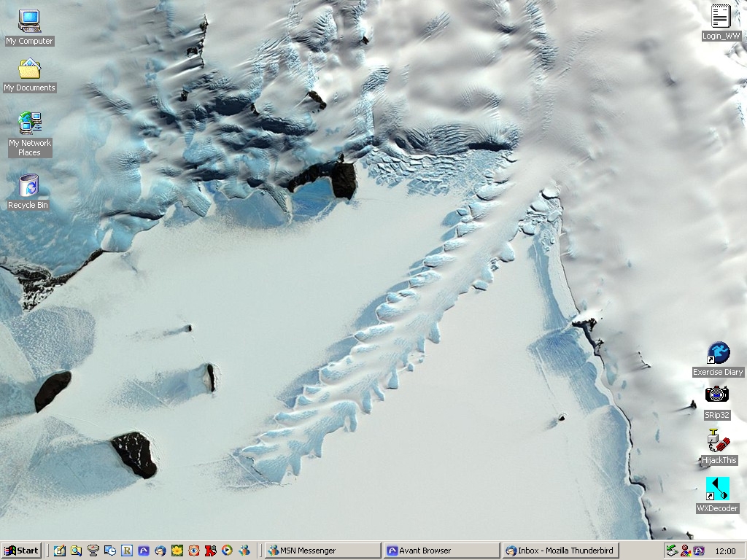Image resolution: width=747 pixels, height=560 pixels.
Task: Click the folder search quick launch icon
Action: [x=76, y=551]
